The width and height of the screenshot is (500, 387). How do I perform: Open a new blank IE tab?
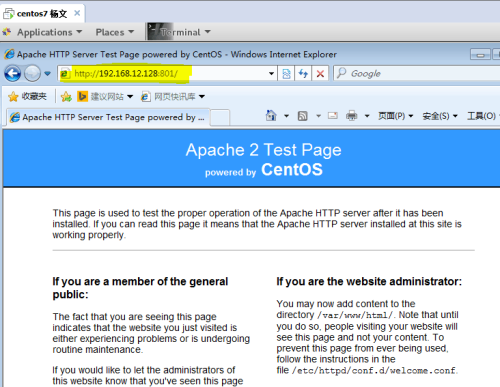point(220,117)
